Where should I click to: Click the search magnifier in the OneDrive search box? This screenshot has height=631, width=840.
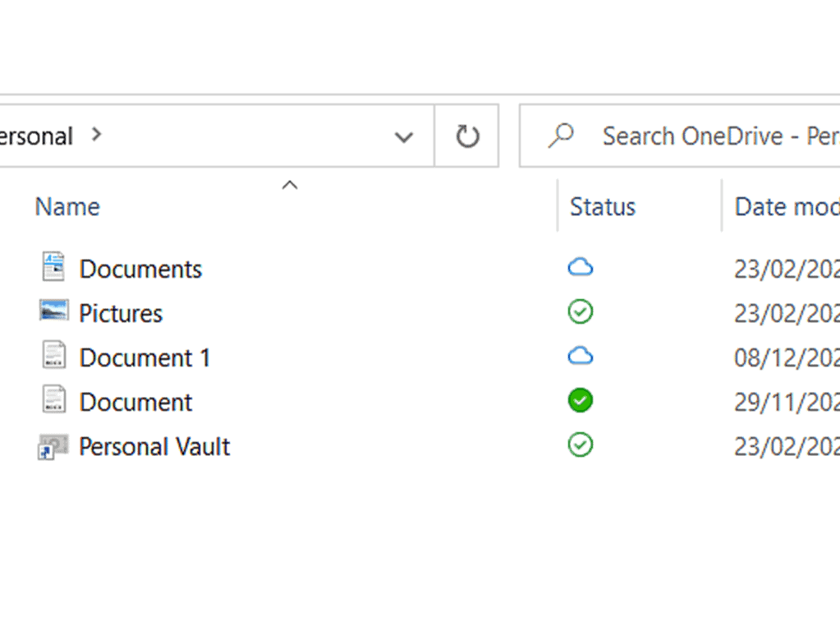[x=561, y=136]
